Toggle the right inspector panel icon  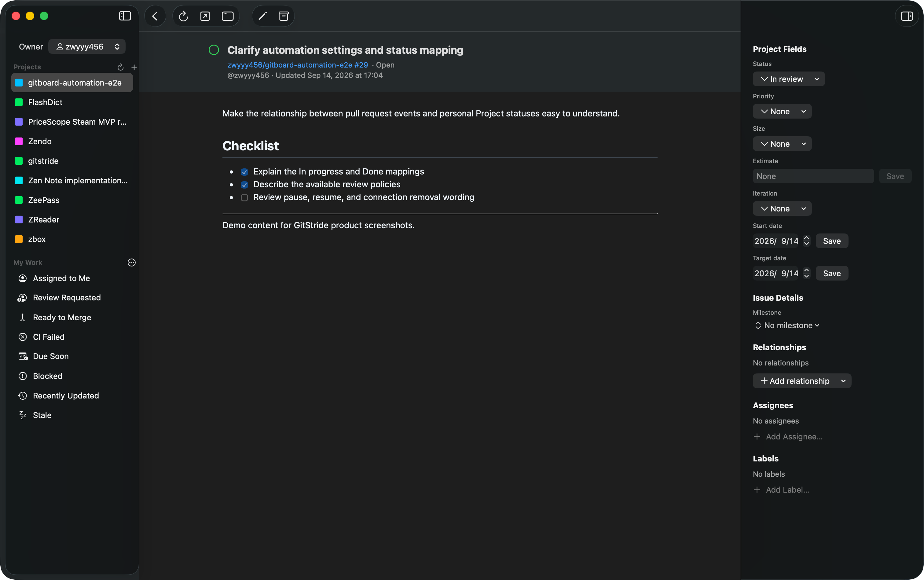[x=907, y=16]
